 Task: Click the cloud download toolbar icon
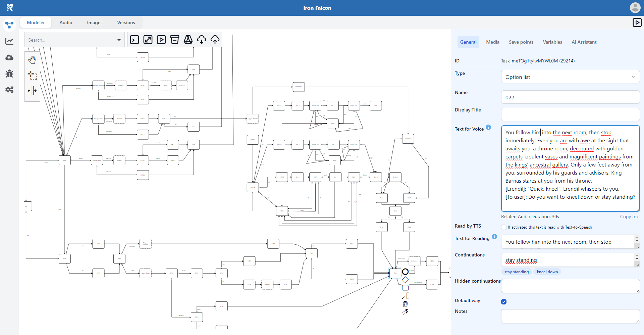coord(202,40)
